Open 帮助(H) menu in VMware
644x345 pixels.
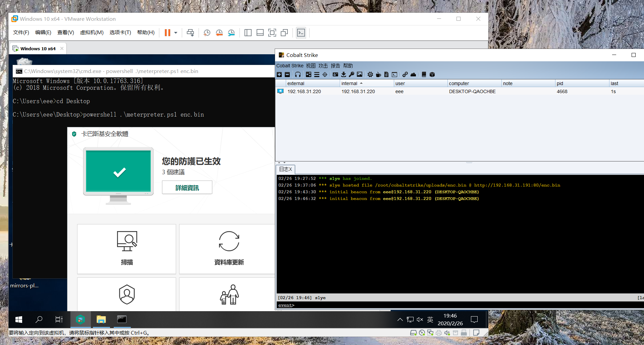point(146,32)
